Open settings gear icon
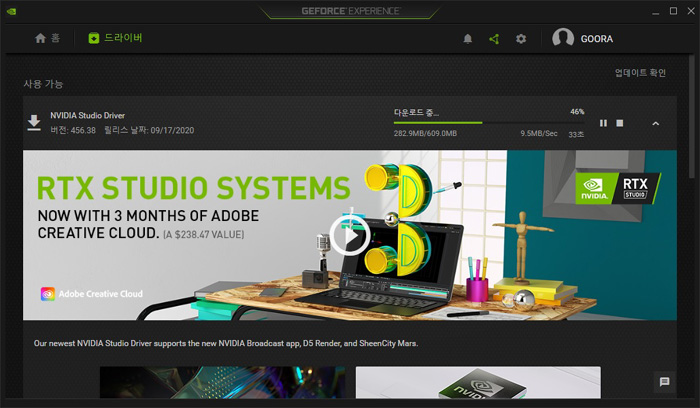 pos(521,39)
